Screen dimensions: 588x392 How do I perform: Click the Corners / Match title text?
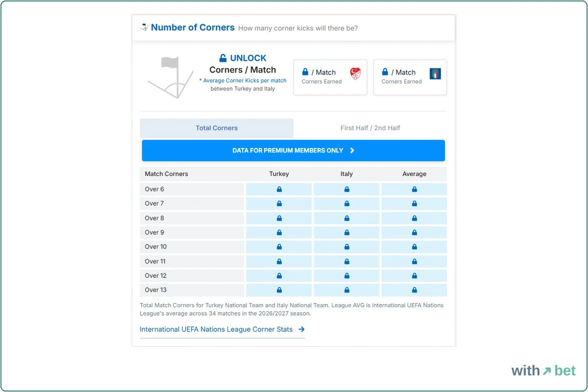tap(243, 70)
